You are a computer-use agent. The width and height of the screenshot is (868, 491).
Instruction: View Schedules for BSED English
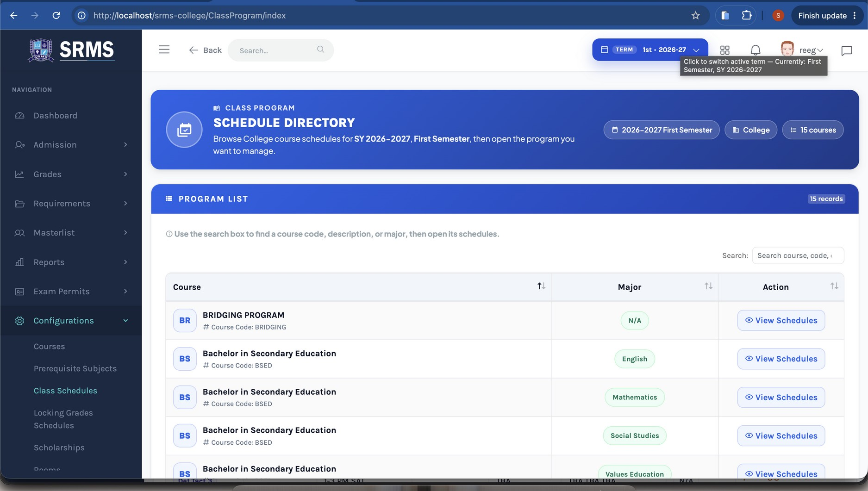(x=781, y=359)
